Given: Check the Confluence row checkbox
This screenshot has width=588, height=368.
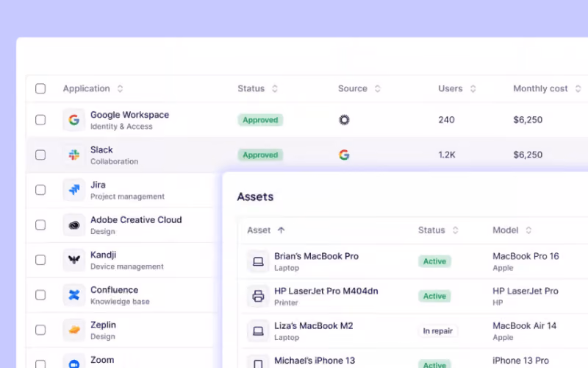Looking at the screenshot, I should click(40, 295).
